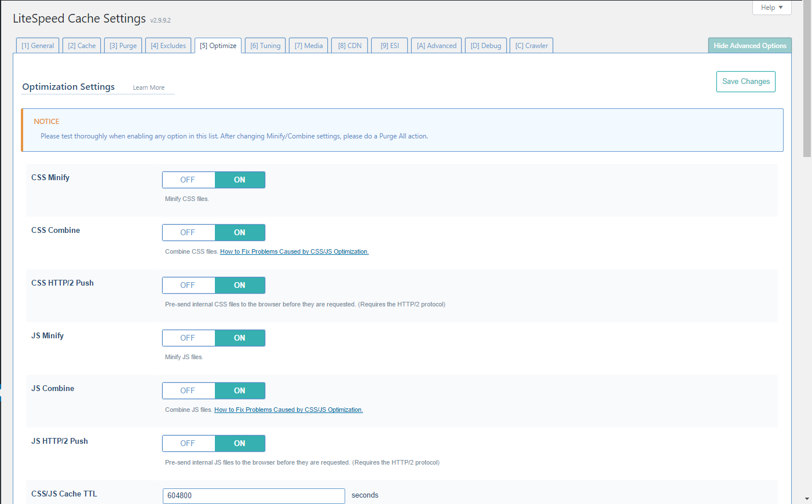This screenshot has height=504, width=812.
Task: Open the Learn More link
Action: point(149,87)
